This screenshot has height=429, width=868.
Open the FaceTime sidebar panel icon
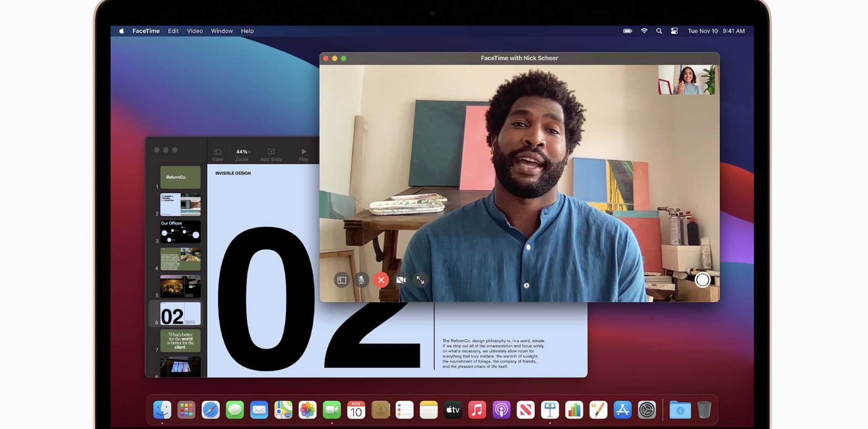pos(342,280)
